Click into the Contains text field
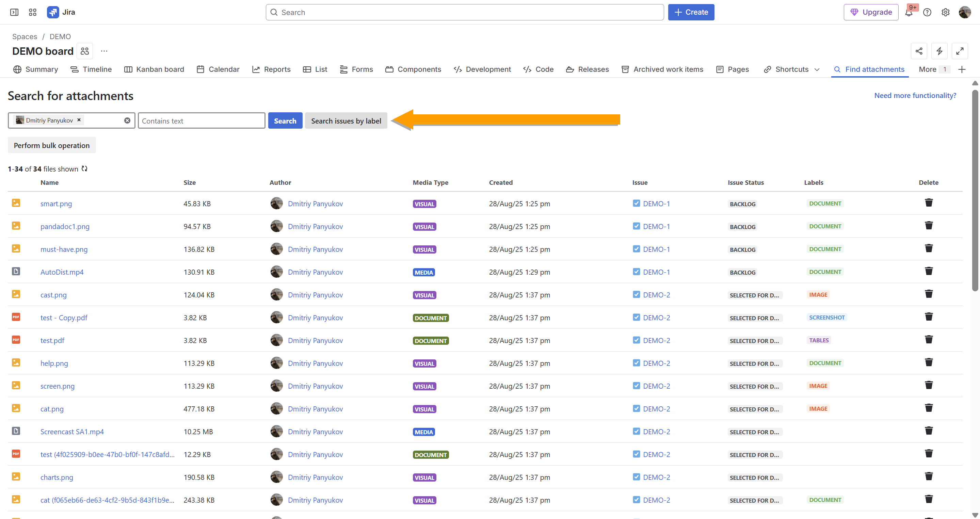The width and height of the screenshot is (980, 519). 201,121
